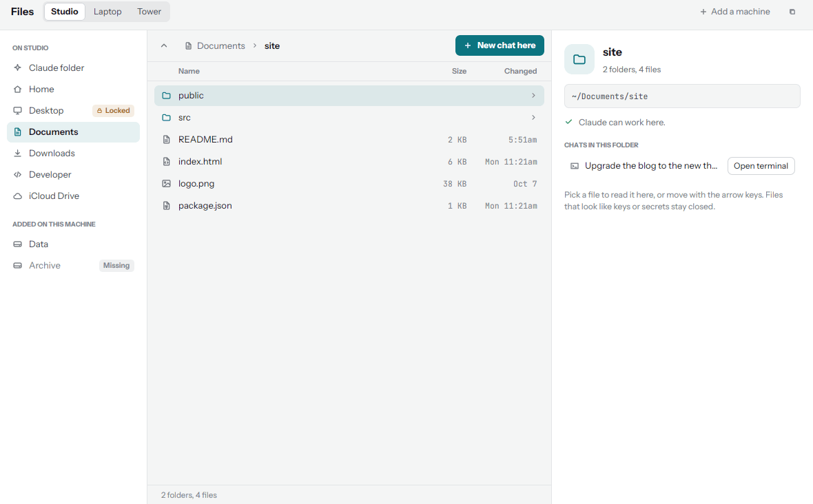Click Developer label in the sidebar
Image resolution: width=813 pixels, height=504 pixels.
point(50,175)
